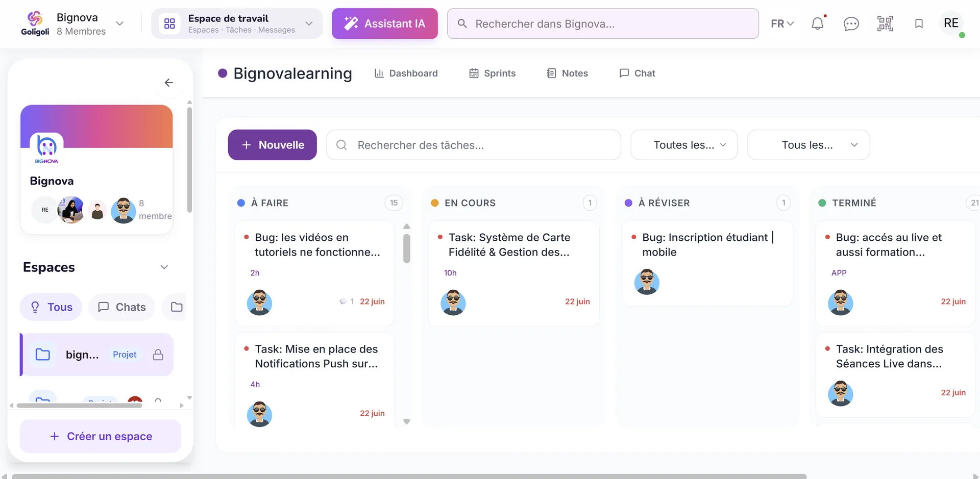Click the Goligoli logo
Image resolution: width=980 pixels, height=479 pixels.
click(x=35, y=23)
